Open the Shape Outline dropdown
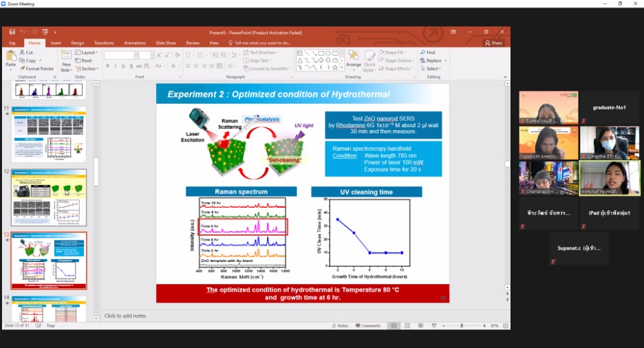The width and height of the screenshot is (644, 348). click(396, 61)
